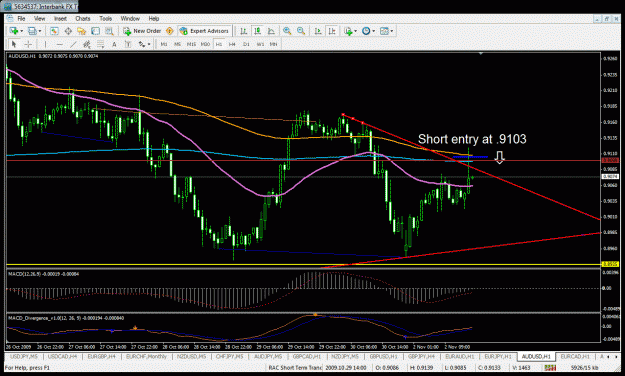625x376 pixels.
Task: Click the Indicators list icon
Action: click(348, 31)
